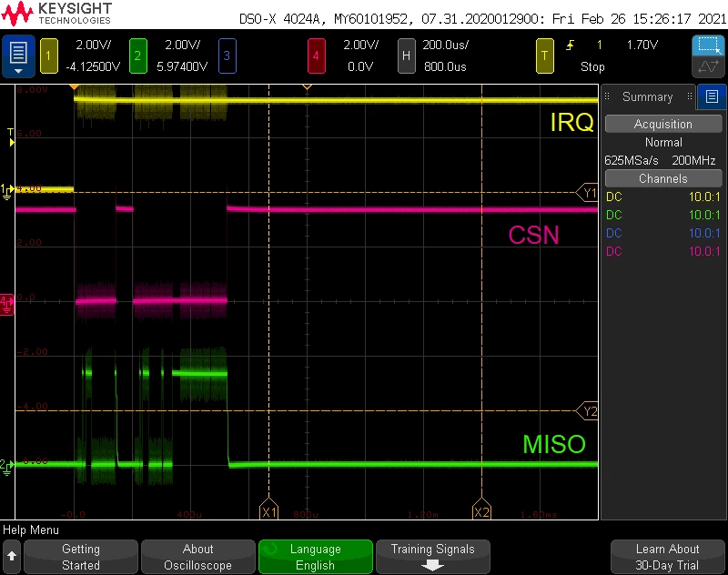
Task: Select the Y2 cursor handle
Action: coord(587,411)
